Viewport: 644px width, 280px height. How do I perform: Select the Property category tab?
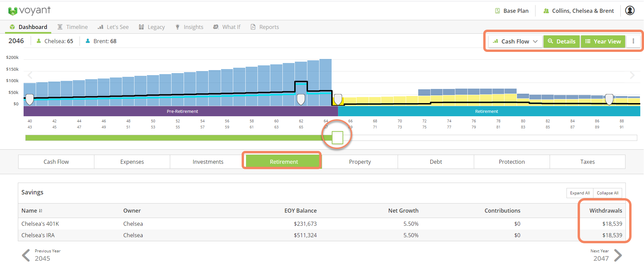tap(360, 162)
